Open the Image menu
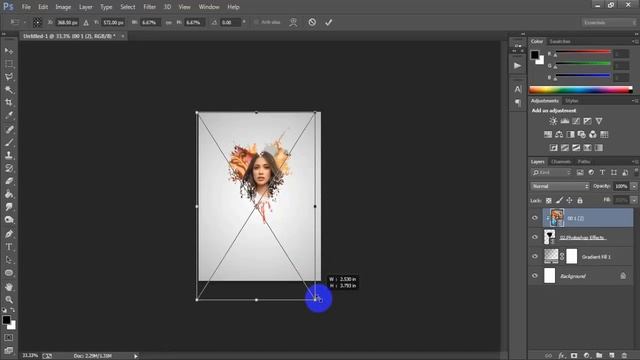The height and width of the screenshot is (360, 640). point(63,7)
